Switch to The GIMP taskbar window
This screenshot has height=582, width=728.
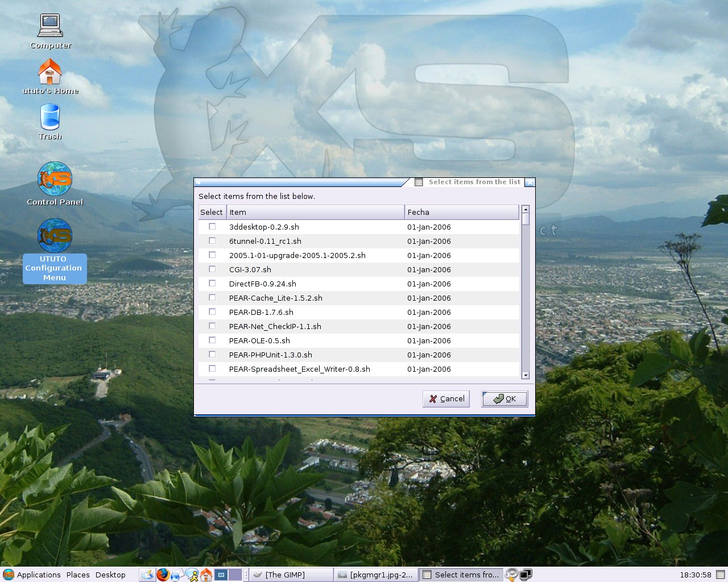click(291, 575)
